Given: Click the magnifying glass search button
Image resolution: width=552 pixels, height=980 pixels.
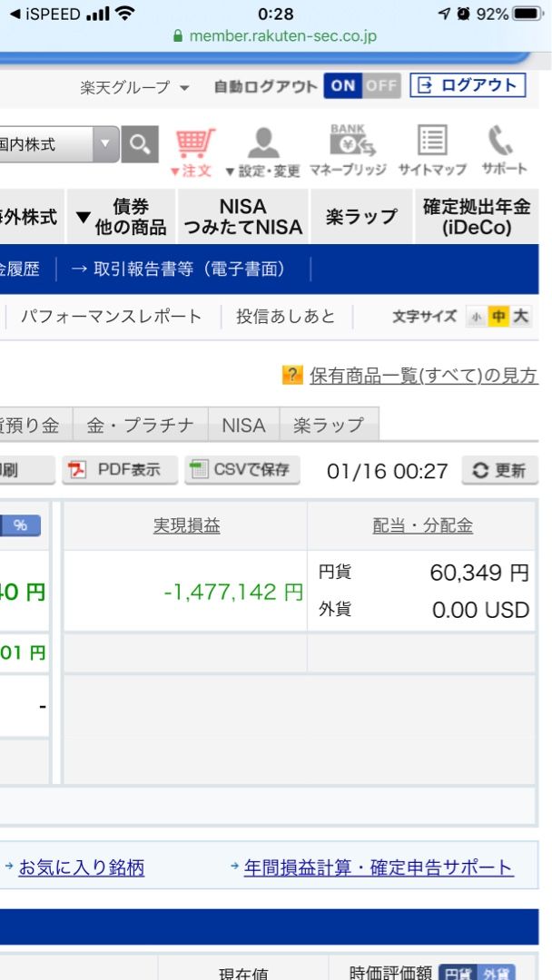Looking at the screenshot, I should tap(139, 144).
